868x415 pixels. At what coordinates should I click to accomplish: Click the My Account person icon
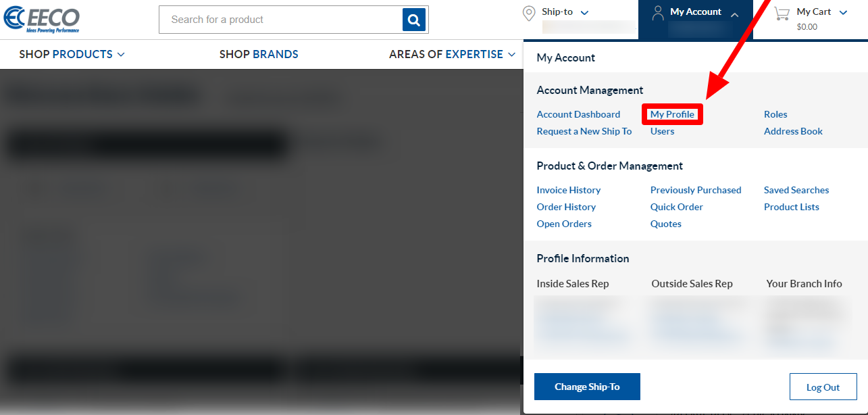pos(658,14)
